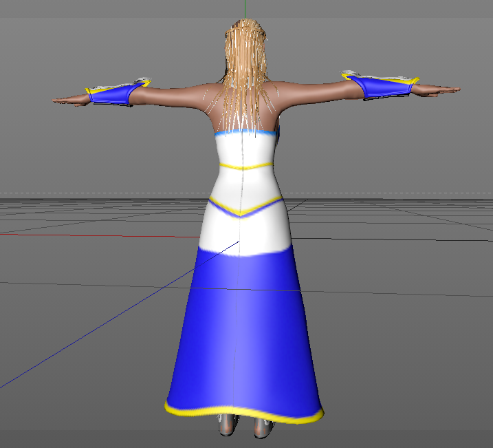
Task: Select the right silver shoe below the skirt
Action: 263,428
